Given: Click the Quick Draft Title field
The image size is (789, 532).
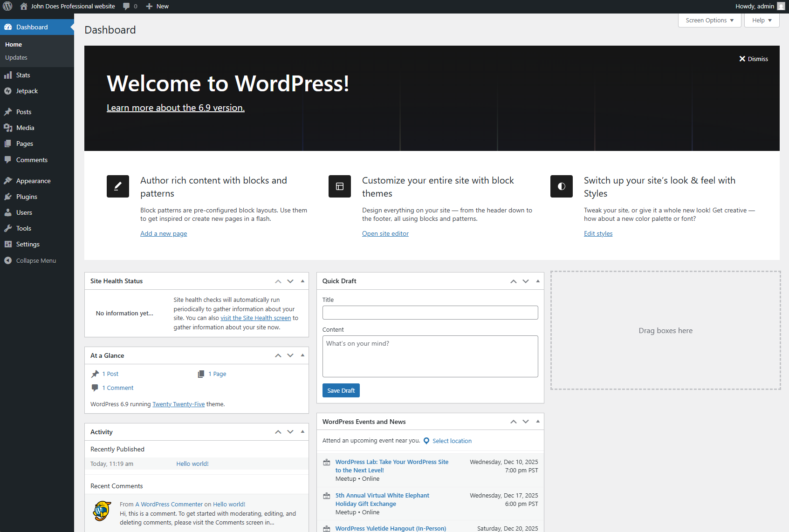Looking at the screenshot, I should point(430,313).
